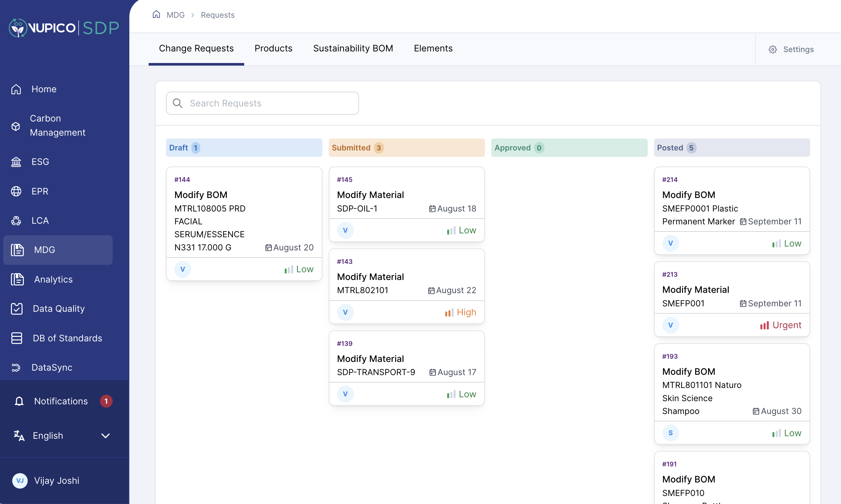Go to Home in the sidebar
The image size is (841, 504).
[58, 89]
